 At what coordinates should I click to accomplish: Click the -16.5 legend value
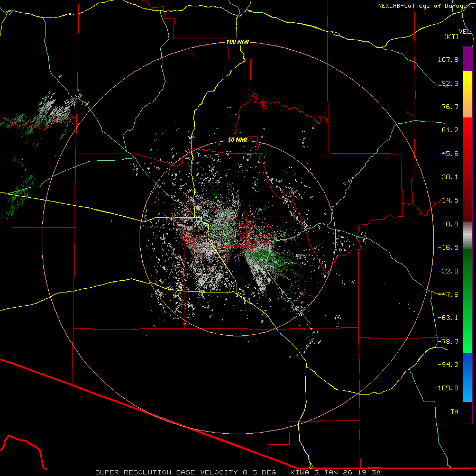point(448,248)
